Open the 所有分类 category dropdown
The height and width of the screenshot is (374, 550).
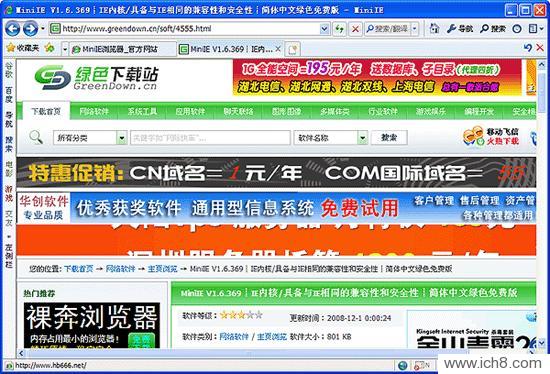(90, 138)
